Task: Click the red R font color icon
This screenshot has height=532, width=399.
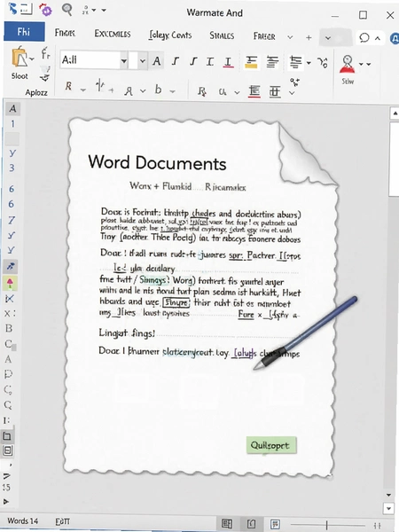Action: tap(68, 86)
